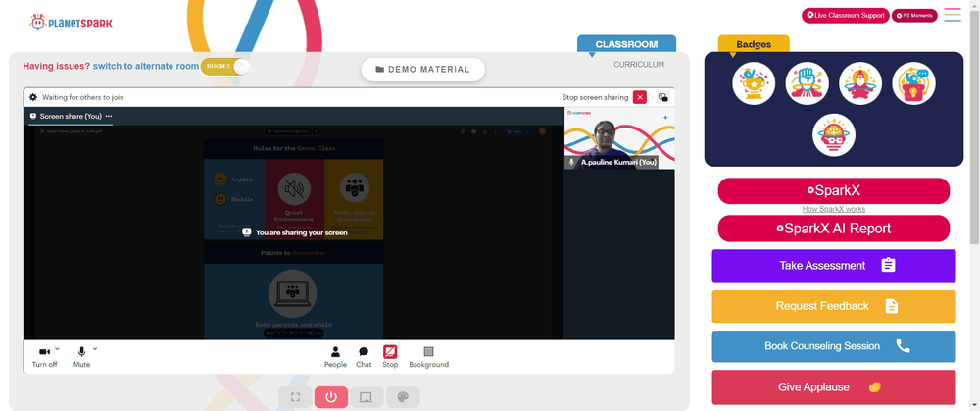Click the page scrollbar
This screenshot has width=980, height=411.
[x=975, y=126]
